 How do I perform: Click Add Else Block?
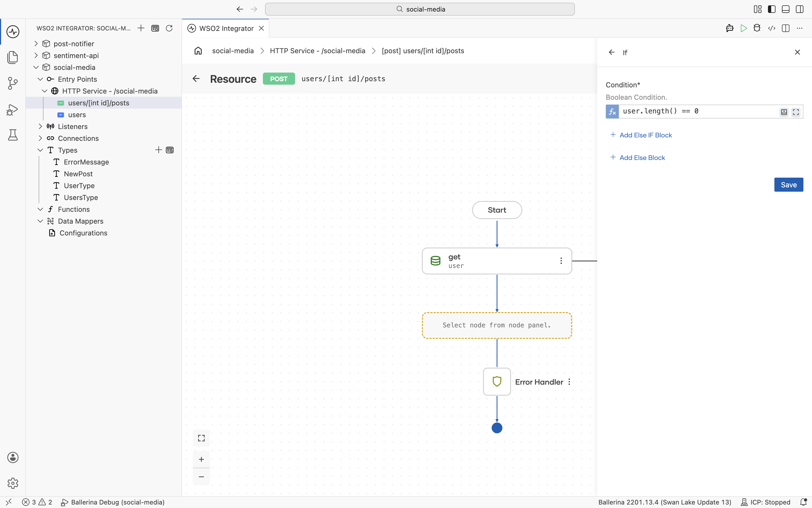[637, 158]
